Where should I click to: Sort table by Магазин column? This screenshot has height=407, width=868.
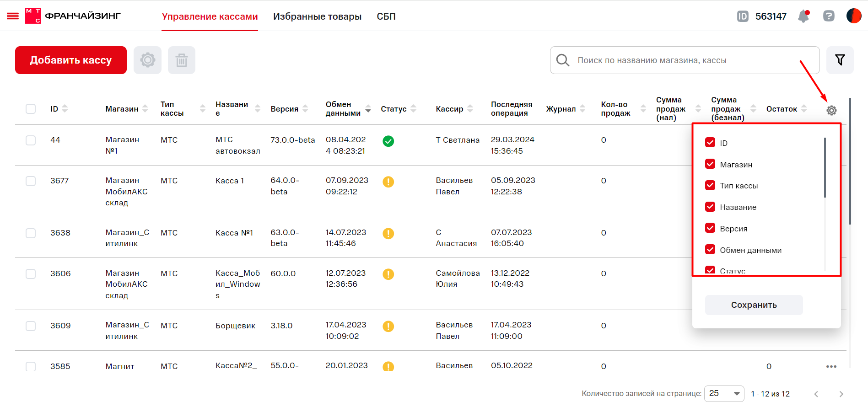pos(145,108)
